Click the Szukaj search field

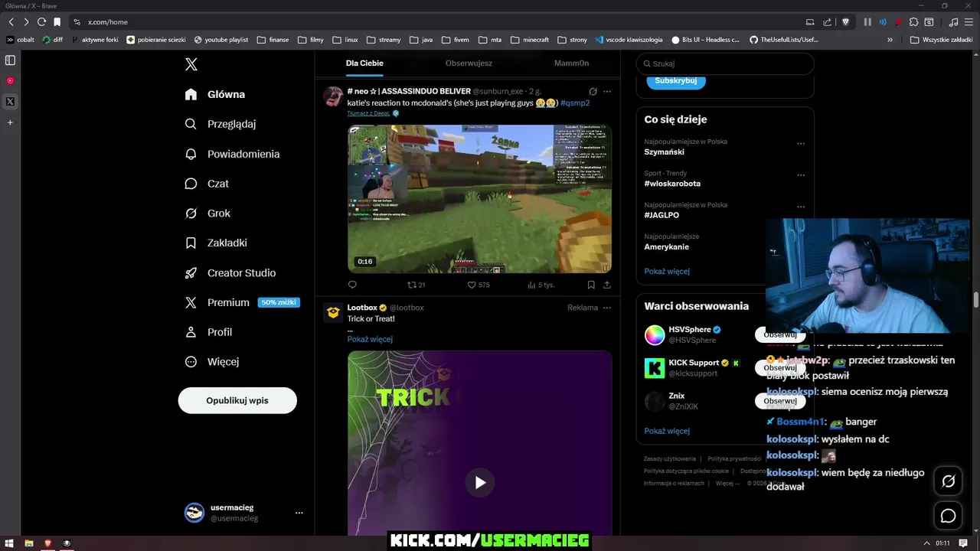[725, 64]
